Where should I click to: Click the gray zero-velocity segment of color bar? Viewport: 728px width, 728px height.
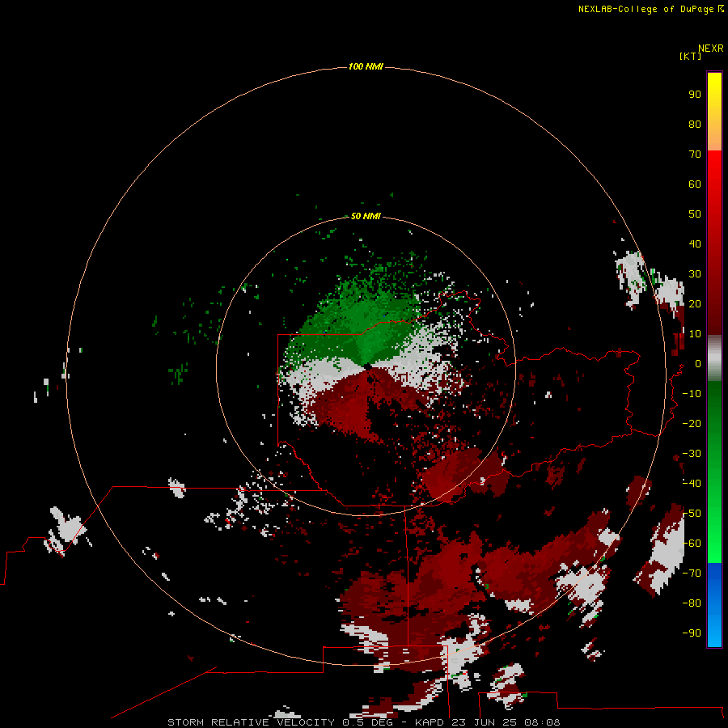click(714, 358)
